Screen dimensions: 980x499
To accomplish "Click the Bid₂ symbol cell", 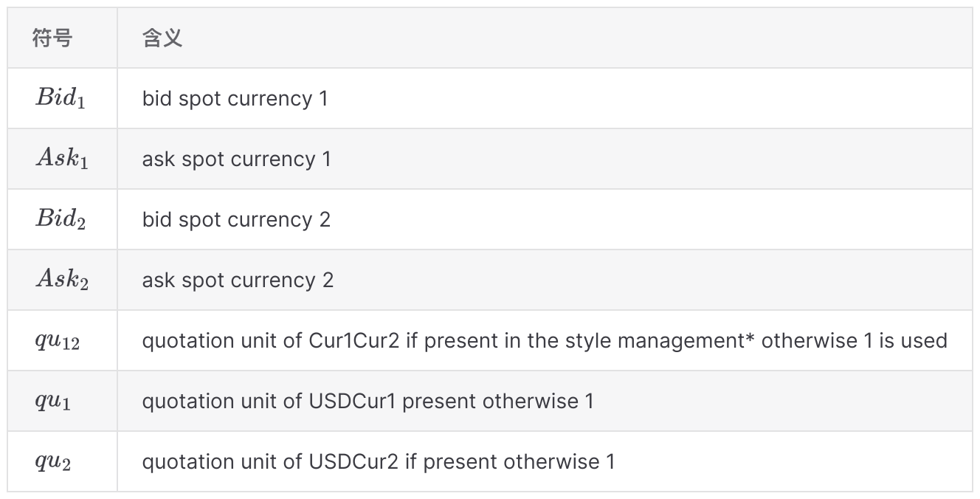I will [x=61, y=220].
